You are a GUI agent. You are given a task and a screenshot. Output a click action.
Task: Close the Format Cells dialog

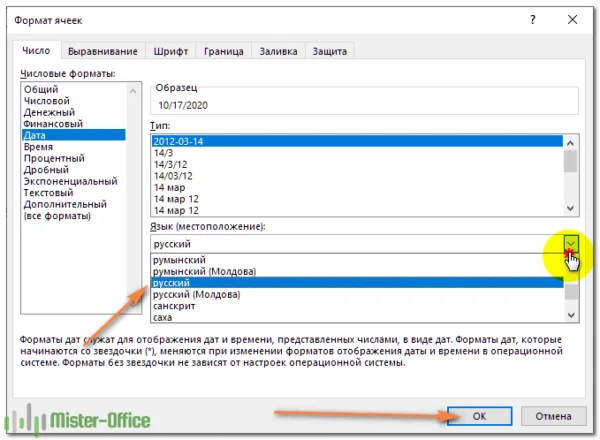pyautogui.click(x=571, y=17)
